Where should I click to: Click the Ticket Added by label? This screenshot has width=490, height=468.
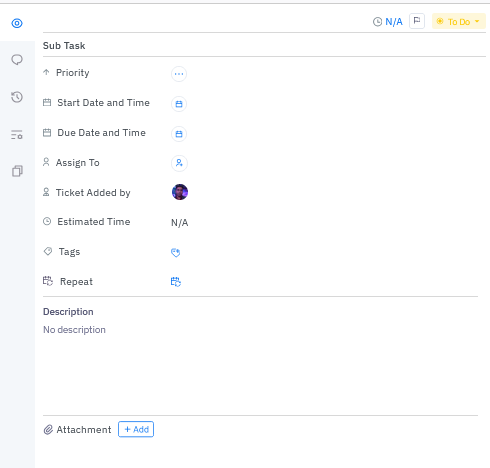pos(93,193)
